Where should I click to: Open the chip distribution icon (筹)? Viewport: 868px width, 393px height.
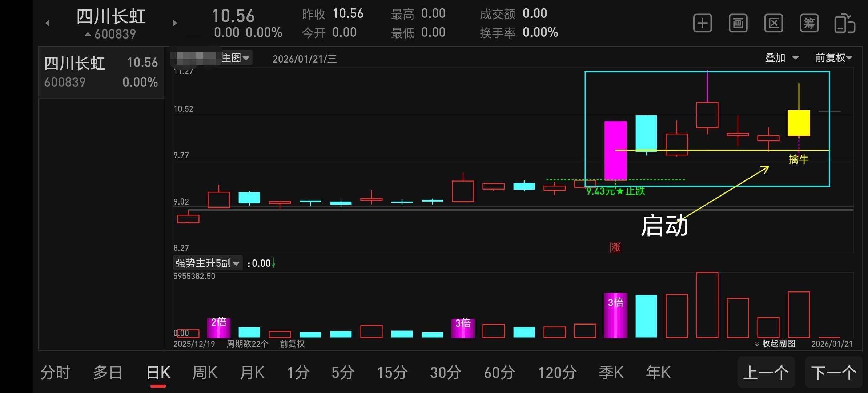pyautogui.click(x=809, y=24)
